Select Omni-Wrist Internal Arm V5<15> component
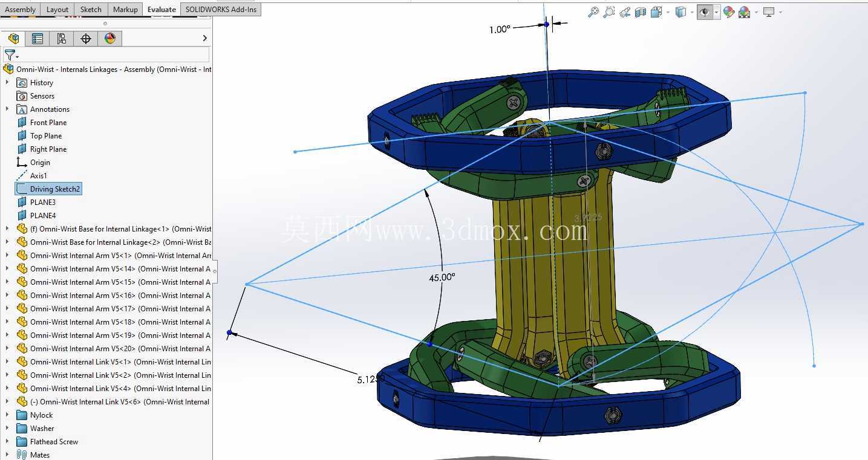The width and height of the screenshot is (868, 460). (120, 282)
